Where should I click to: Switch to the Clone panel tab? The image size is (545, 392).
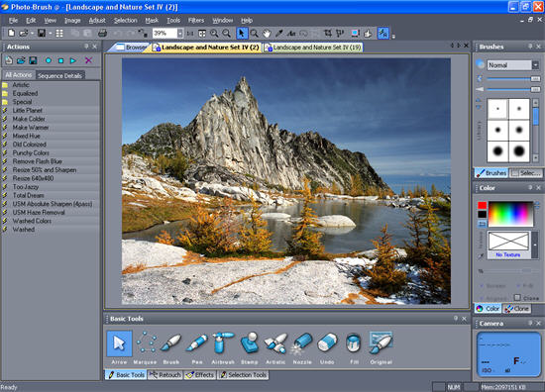(517, 308)
